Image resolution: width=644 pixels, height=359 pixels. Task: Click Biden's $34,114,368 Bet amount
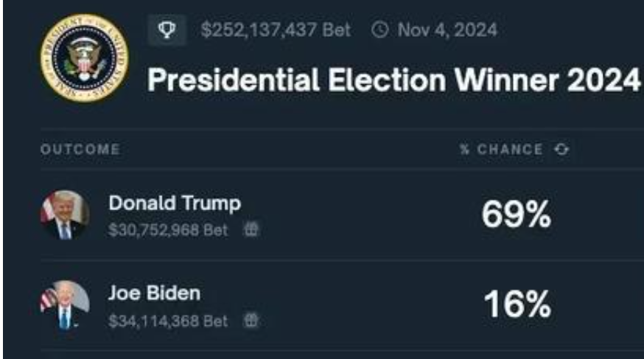click(168, 321)
